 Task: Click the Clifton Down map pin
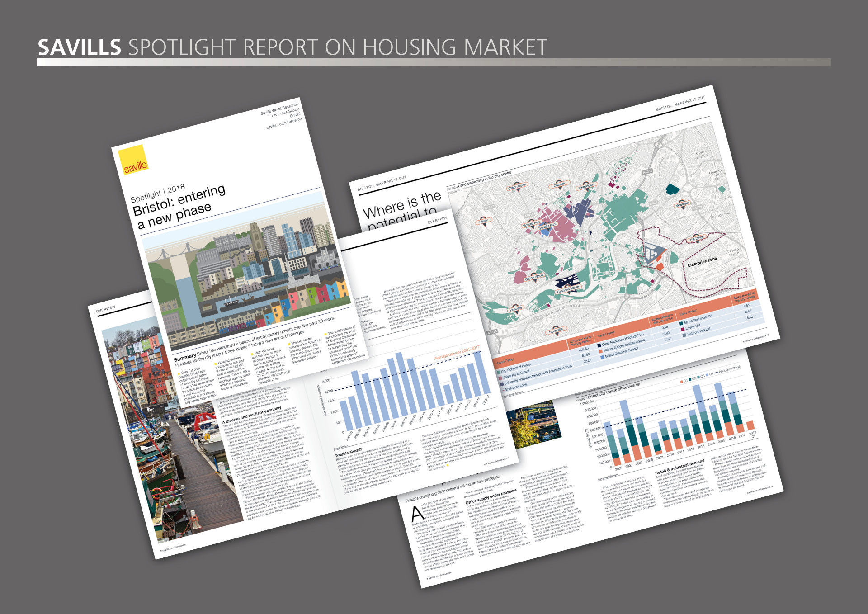[517, 186]
